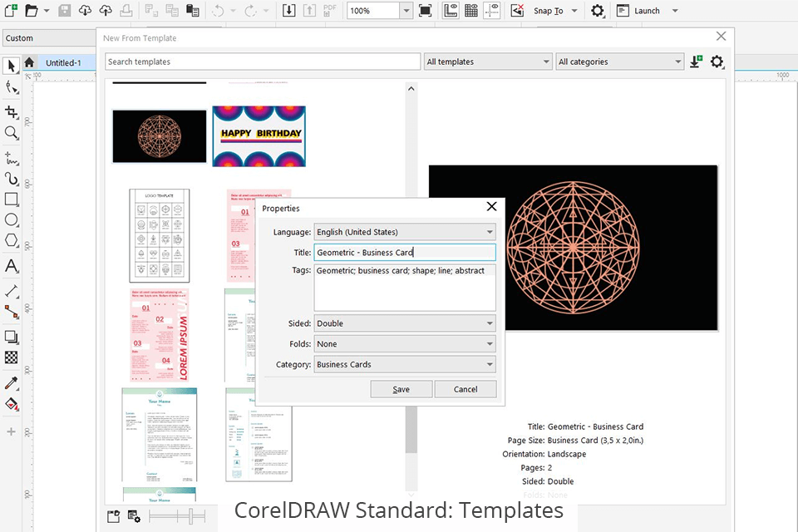
Task: Open the All templates dropdown
Action: click(488, 62)
